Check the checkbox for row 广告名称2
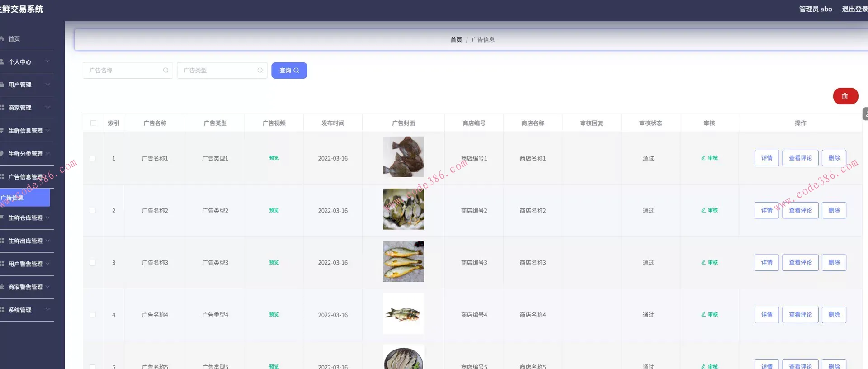Viewport: 868px width, 369px height. 93,211
